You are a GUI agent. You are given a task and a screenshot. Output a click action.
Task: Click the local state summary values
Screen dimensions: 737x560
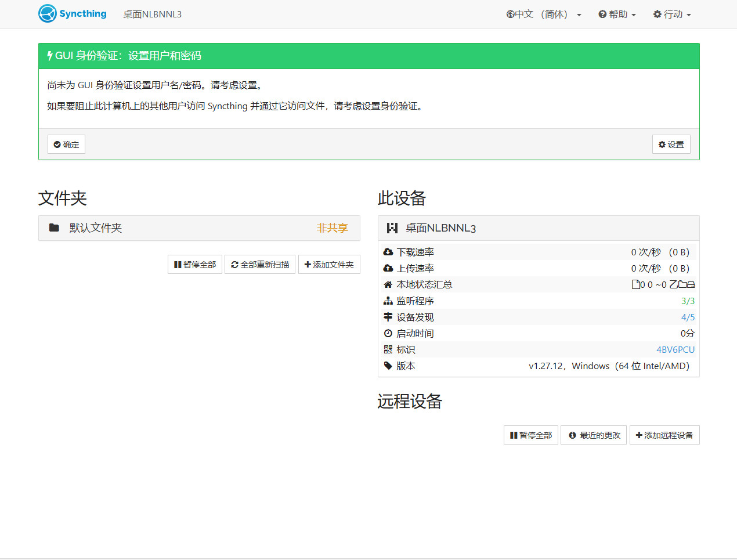click(x=663, y=284)
